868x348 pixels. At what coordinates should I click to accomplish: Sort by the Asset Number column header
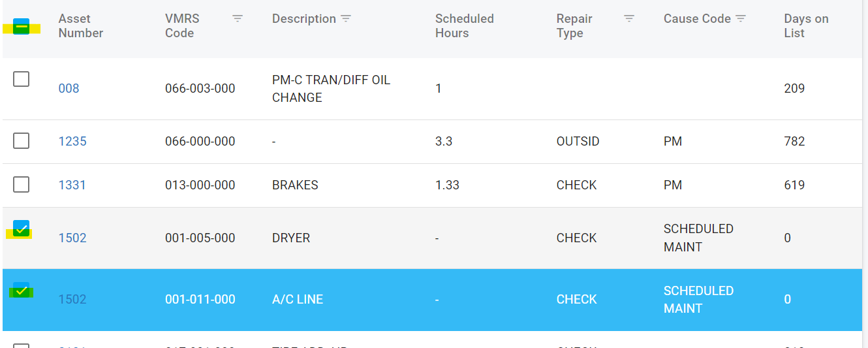tap(81, 26)
